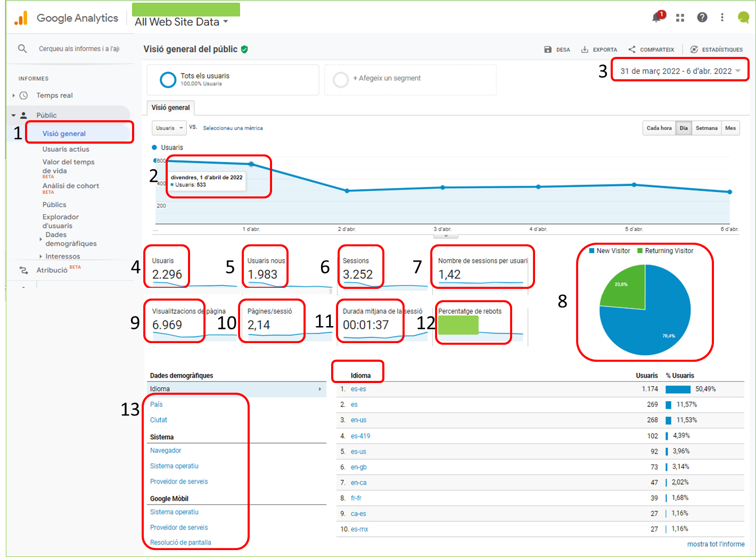
Task: Click the search magnifier icon in sidebar
Action: pyautogui.click(x=22, y=48)
